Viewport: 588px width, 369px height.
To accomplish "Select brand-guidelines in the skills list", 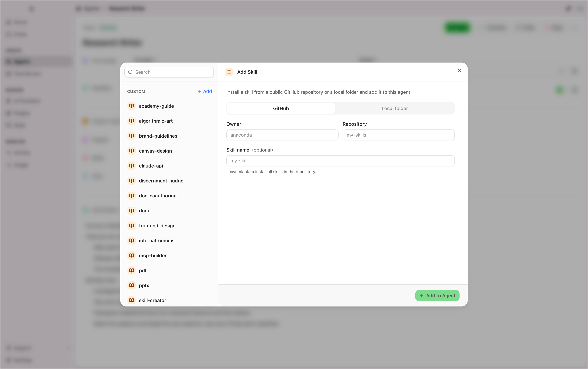I will (x=169, y=136).
